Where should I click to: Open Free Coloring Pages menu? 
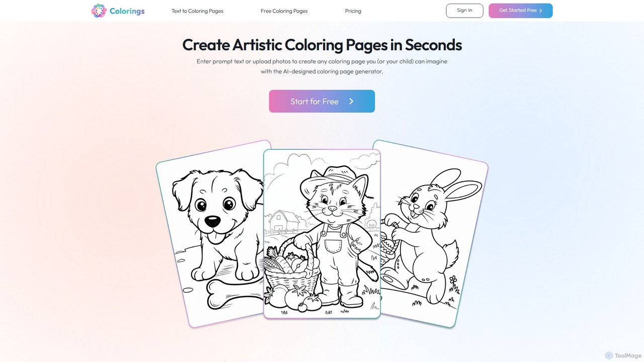pyautogui.click(x=284, y=11)
